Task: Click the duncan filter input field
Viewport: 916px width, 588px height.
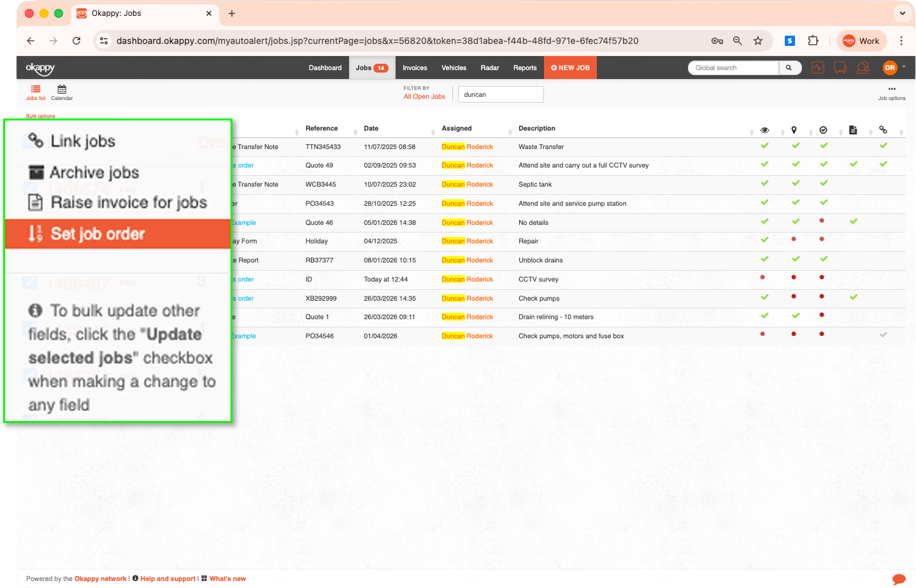Action: click(501, 94)
